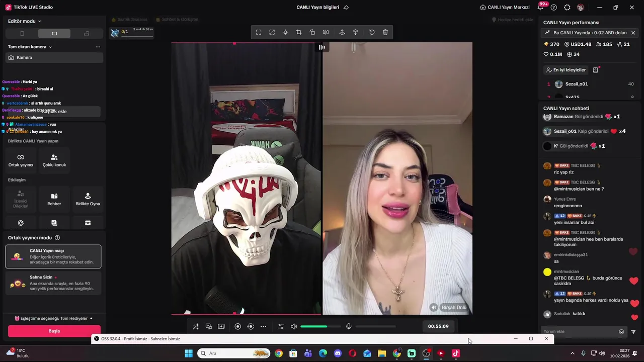Open the Rehber tile
The width and height of the screenshot is (644, 362).
tap(54, 199)
